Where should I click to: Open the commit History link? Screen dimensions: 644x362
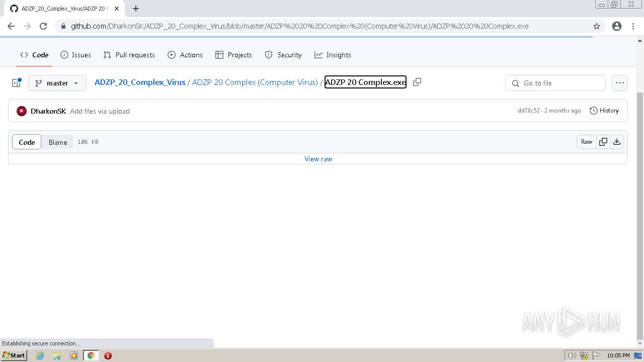coord(604,111)
